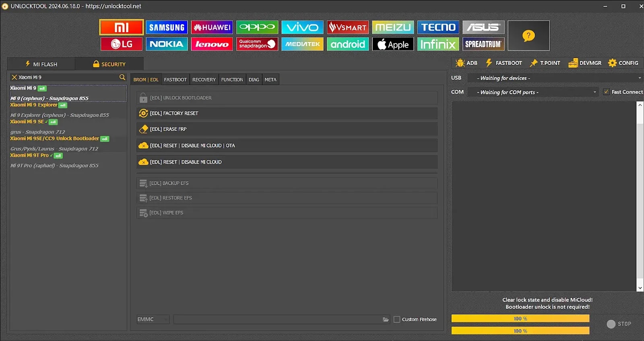Open the Apple brand icon
Image resolution: width=644 pixels, height=341 pixels.
point(393,44)
